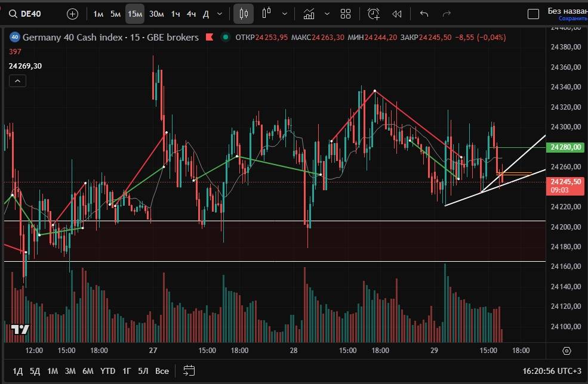Open price scale settings gear icon
588x384 pixels.
click(566, 351)
